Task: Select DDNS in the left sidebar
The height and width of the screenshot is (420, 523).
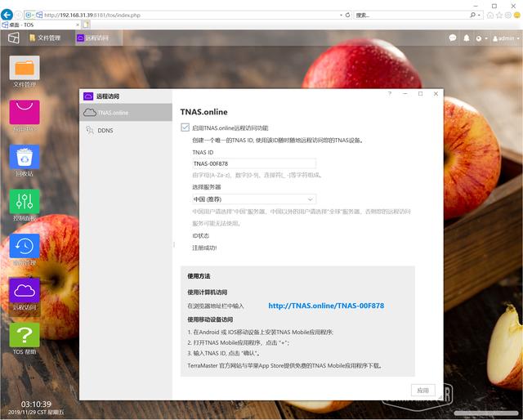Action: [x=105, y=130]
